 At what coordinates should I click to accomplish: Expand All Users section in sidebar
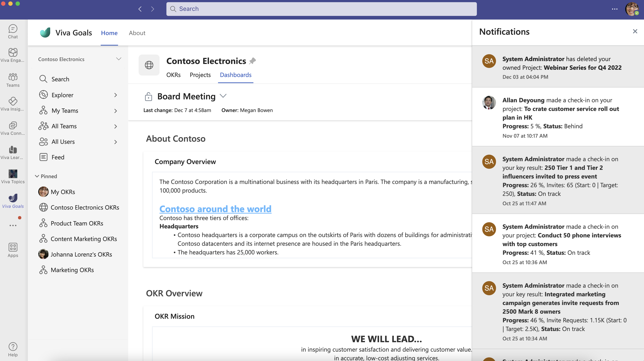116,141
